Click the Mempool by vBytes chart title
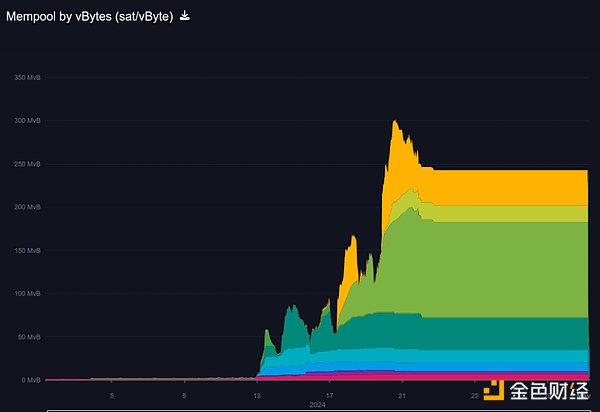 point(88,16)
